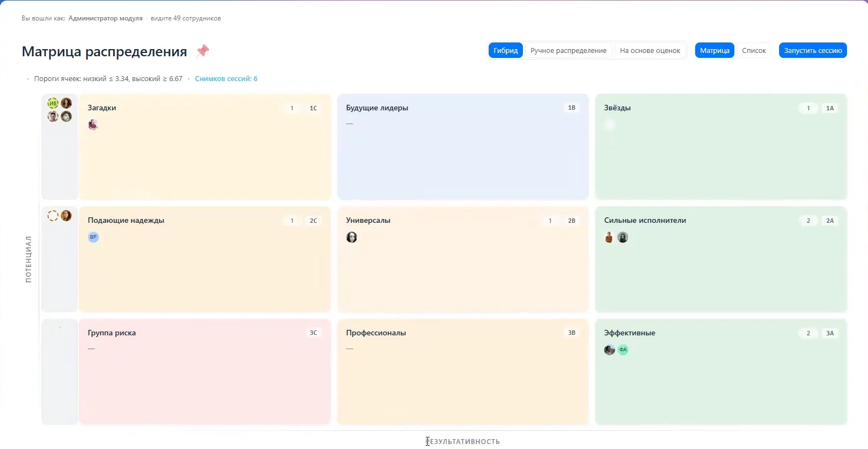
Task: Open the employee avatar in the Универсалы cell
Action: (x=352, y=237)
